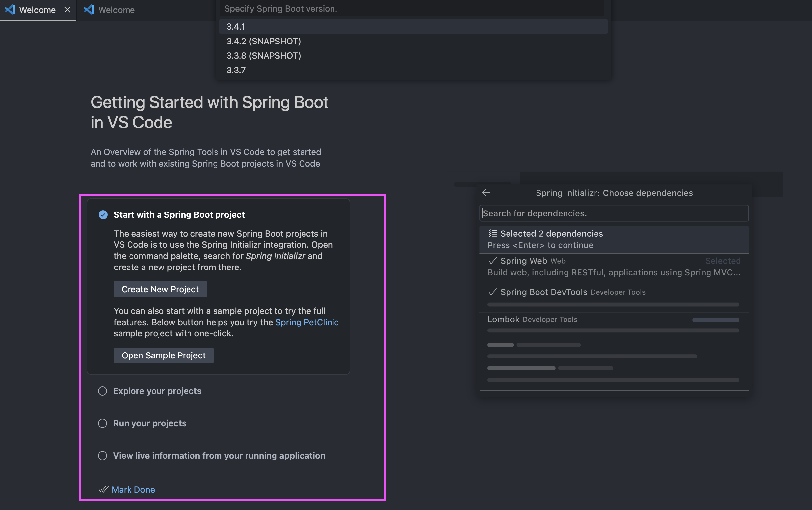
Task: Click the Build web, including RESTful description
Action: pyautogui.click(x=614, y=272)
